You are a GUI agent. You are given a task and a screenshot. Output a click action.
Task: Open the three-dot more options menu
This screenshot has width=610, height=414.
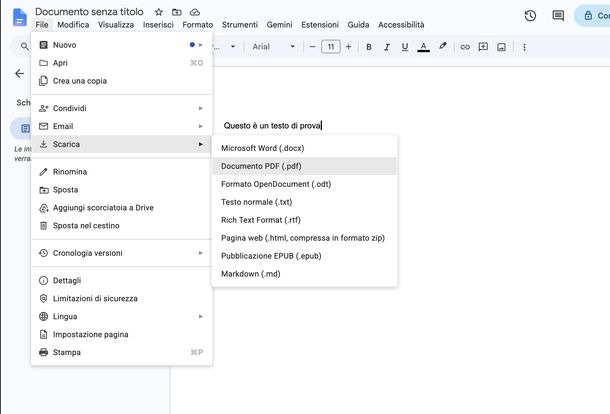[524, 47]
